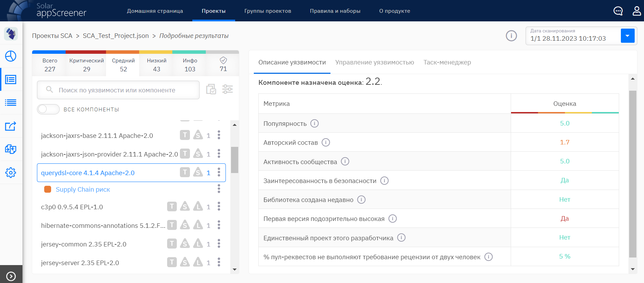Select the Supply Chain риск item
Image resolution: width=644 pixels, height=283 pixels.
[x=83, y=189]
